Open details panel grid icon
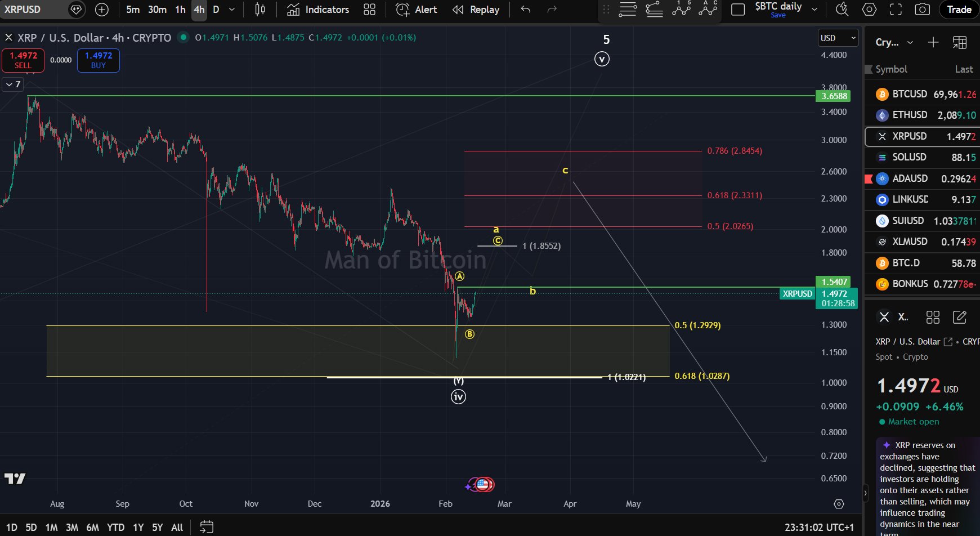Image resolution: width=980 pixels, height=536 pixels. [x=933, y=318]
